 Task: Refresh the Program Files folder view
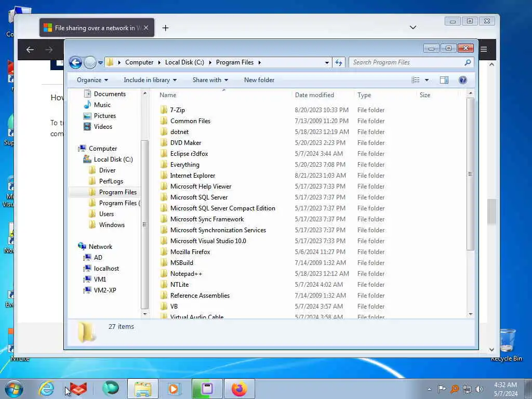coord(339,62)
